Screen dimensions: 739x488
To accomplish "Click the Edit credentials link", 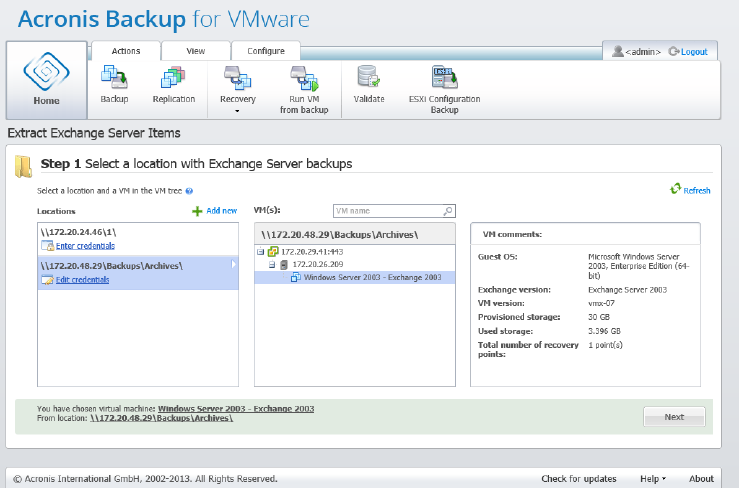I will click(x=82, y=280).
